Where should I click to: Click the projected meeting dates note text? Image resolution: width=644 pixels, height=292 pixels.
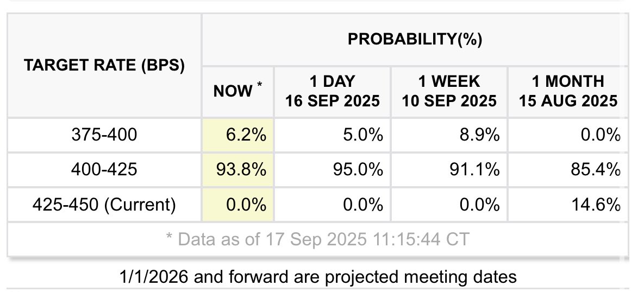click(318, 277)
